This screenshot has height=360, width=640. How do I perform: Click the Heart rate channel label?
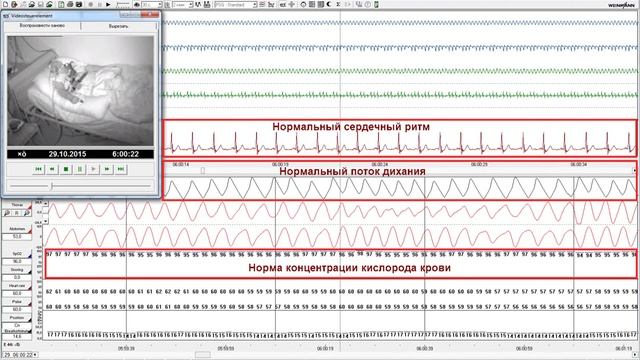coord(17,286)
